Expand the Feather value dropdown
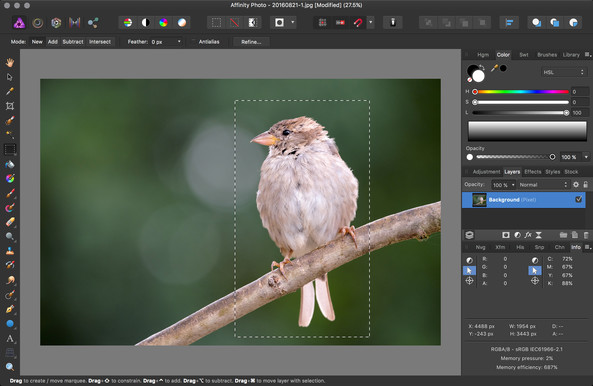 point(179,42)
